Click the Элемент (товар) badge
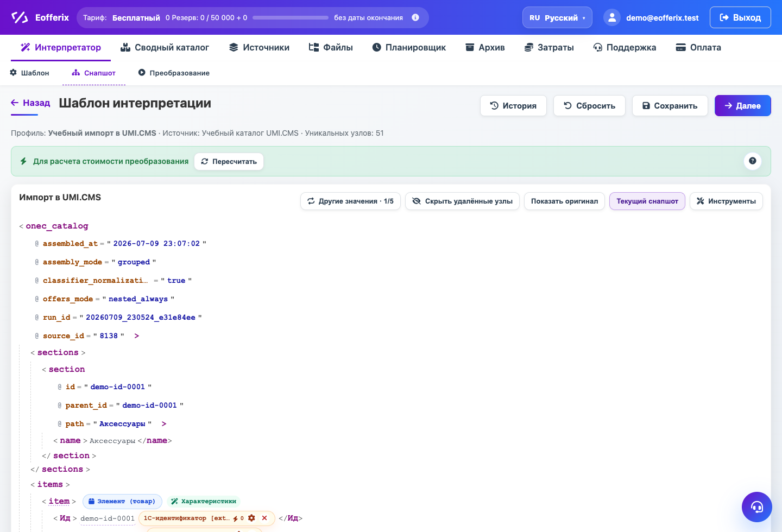The image size is (782, 532). [122, 501]
